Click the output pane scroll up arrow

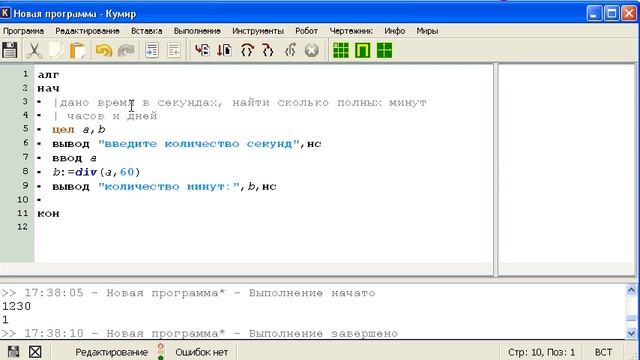(631, 290)
